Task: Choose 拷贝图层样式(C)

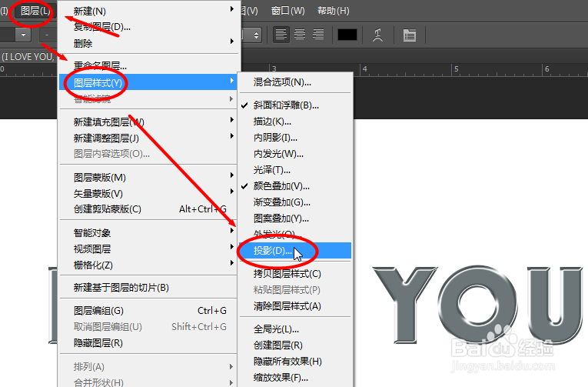Action: click(x=295, y=274)
